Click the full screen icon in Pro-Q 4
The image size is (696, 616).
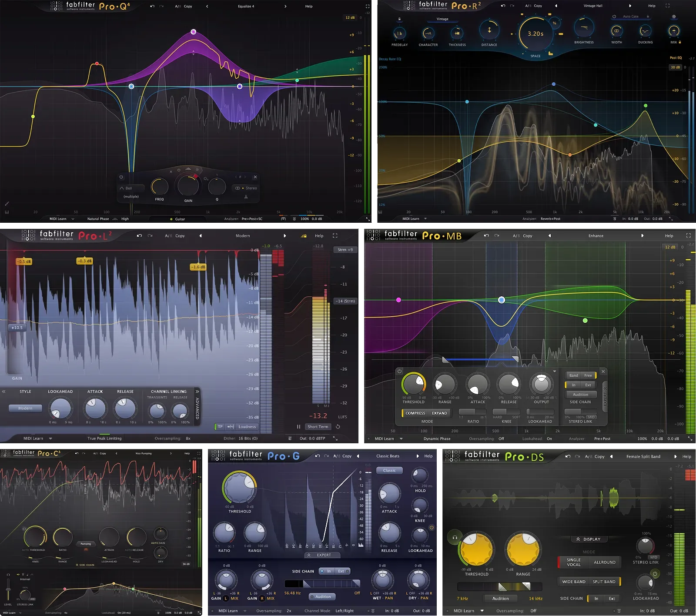pos(368,7)
